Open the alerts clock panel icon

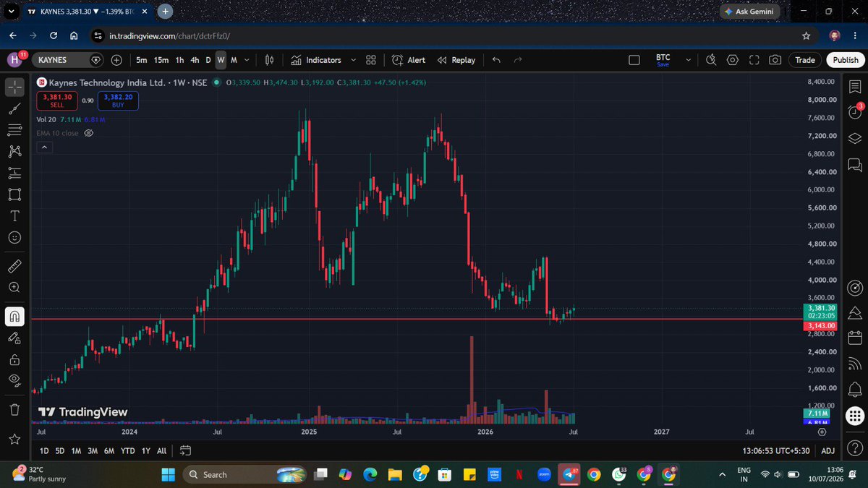(x=854, y=112)
